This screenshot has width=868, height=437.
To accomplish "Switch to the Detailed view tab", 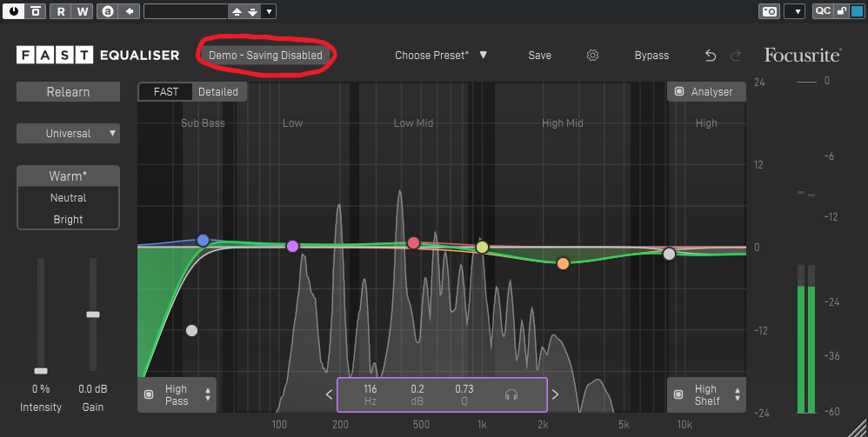I will coord(218,92).
